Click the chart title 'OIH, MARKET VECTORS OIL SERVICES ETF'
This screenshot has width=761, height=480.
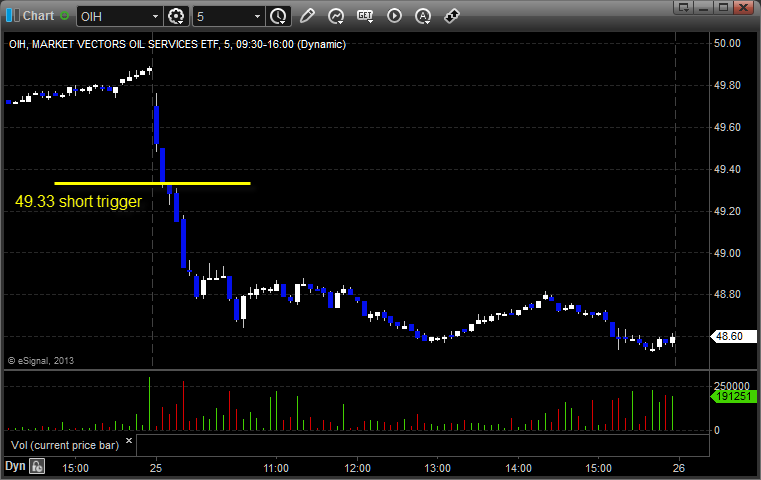[x=114, y=44]
